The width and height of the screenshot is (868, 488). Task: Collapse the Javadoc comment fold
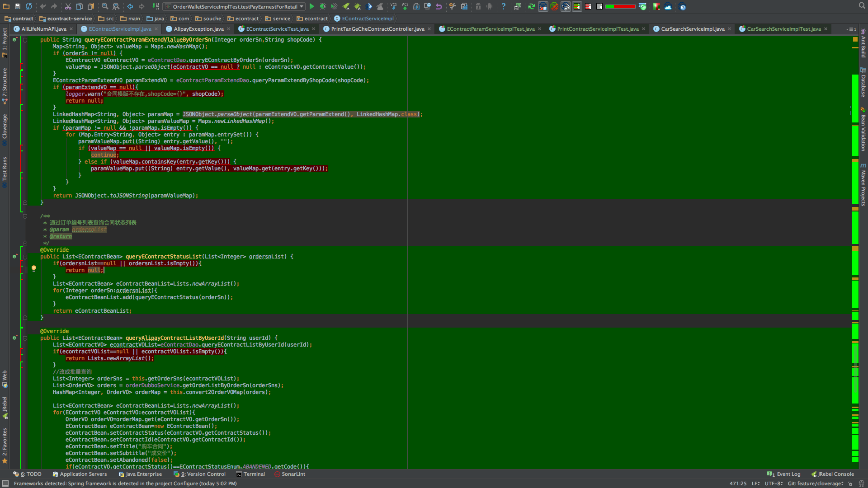[x=25, y=216]
